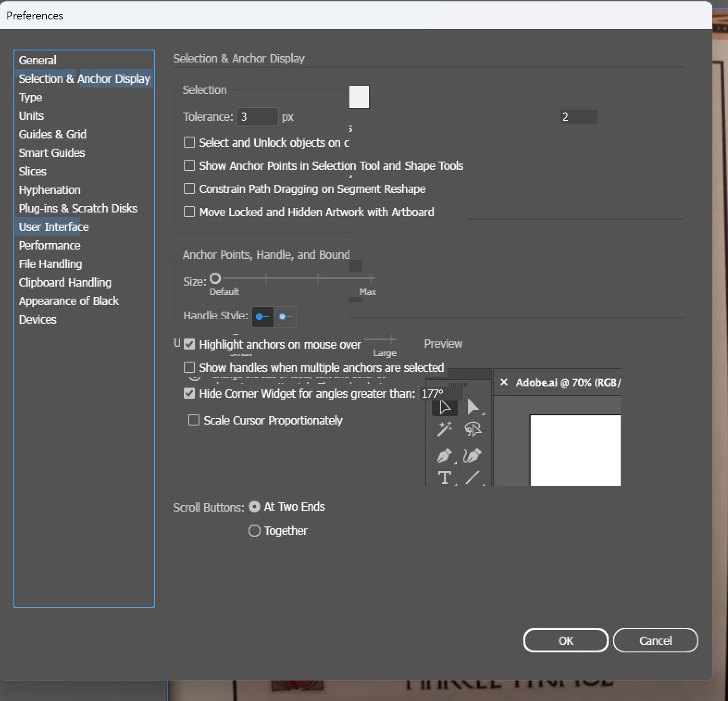
Task: Select the Curvature tool in preview
Action: [473, 456]
